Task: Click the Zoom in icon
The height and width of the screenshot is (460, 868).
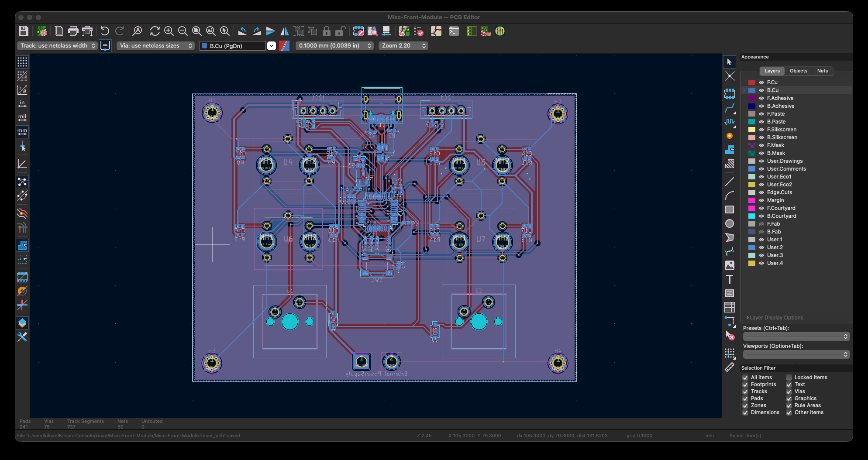Action: tap(169, 31)
